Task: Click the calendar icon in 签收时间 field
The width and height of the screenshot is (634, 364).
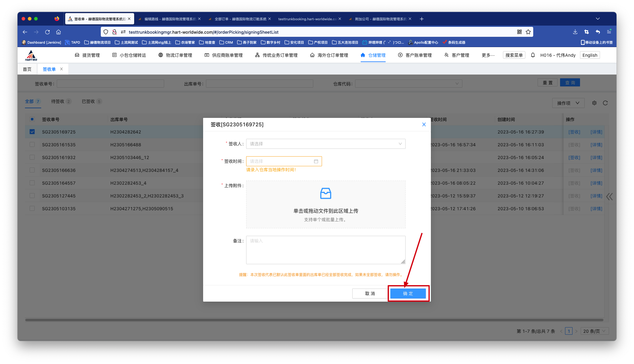Action: (316, 161)
